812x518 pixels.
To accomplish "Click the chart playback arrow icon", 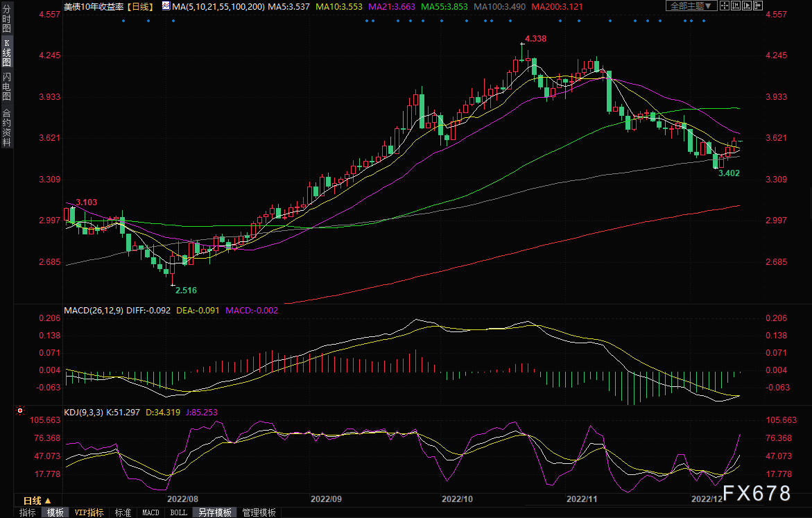I will 747,6.
